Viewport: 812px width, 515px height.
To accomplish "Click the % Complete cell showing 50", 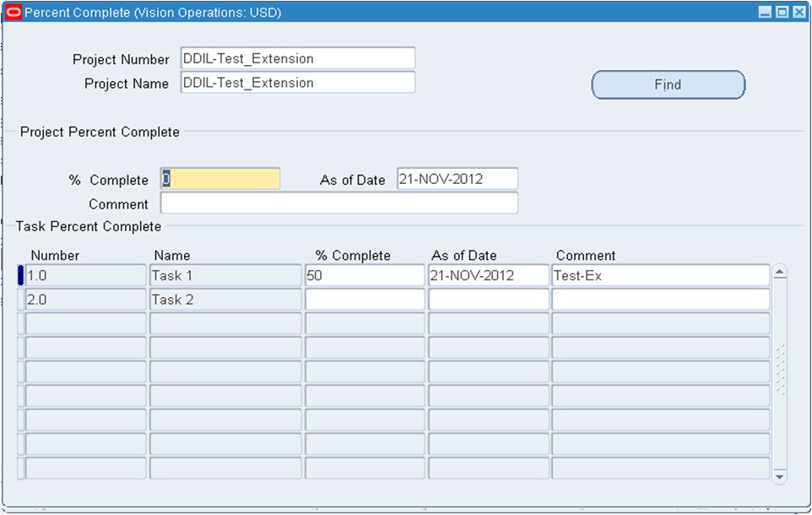I will pyautogui.click(x=365, y=274).
